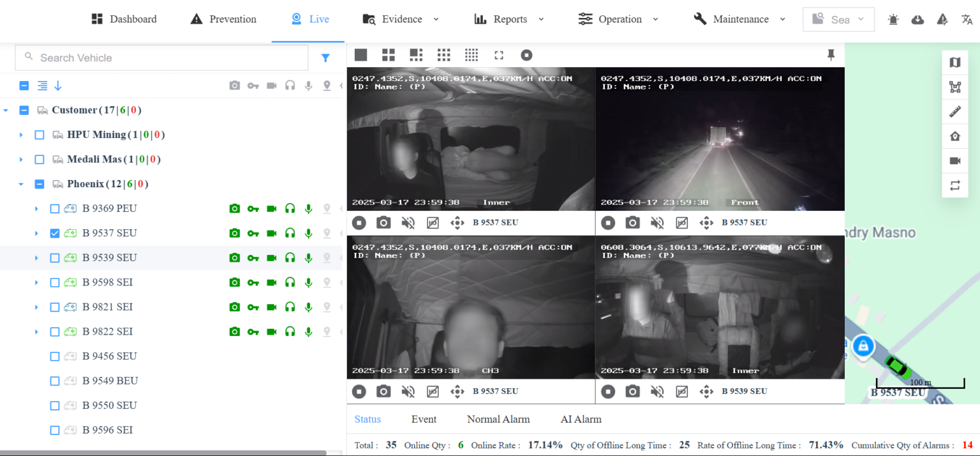Screen dimensions: 980x456
Task: Pin the video panel with pin icon
Action: pyautogui.click(x=831, y=56)
